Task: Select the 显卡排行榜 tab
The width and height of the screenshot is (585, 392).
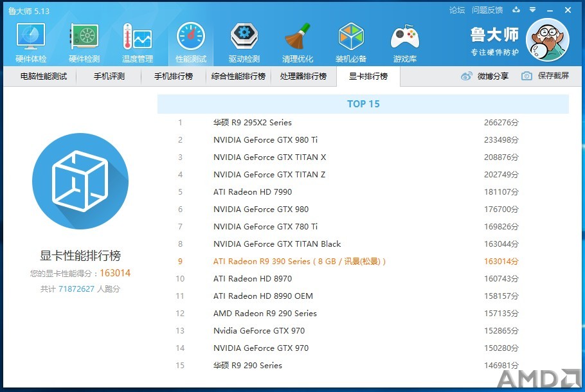Action: point(368,76)
